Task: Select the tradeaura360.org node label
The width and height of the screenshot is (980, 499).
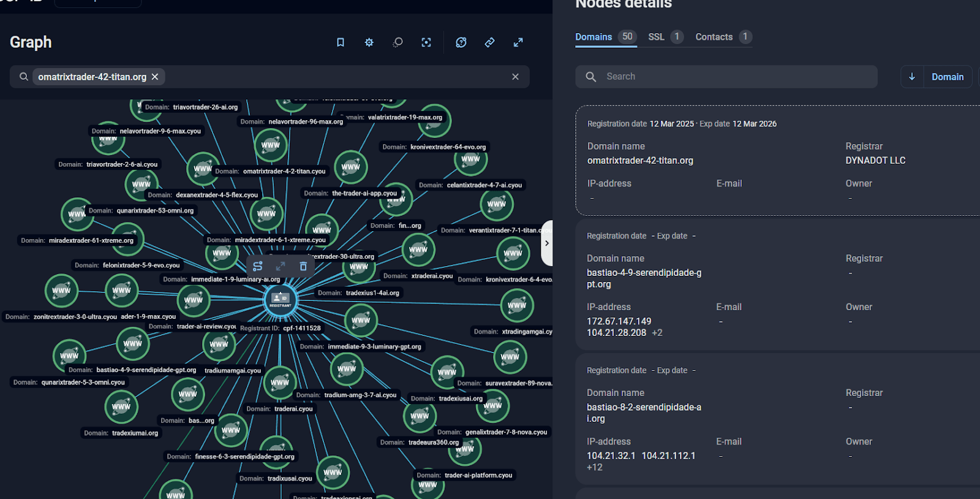Action: 420,443
